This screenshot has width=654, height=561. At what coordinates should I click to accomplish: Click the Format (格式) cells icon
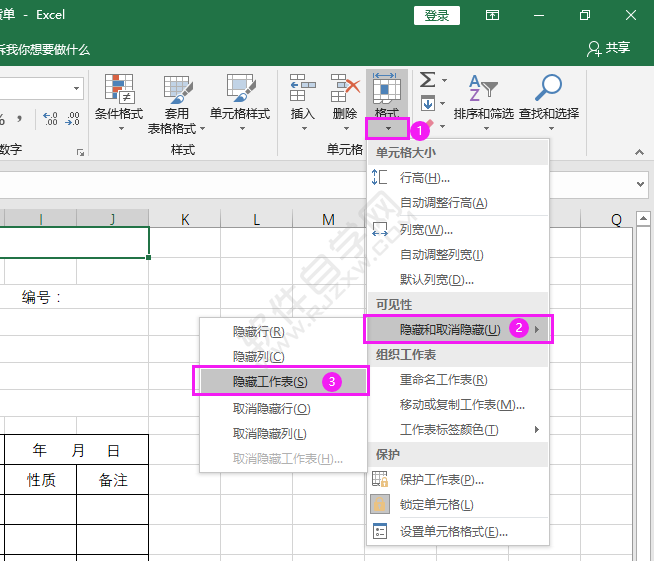pos(386,88)
